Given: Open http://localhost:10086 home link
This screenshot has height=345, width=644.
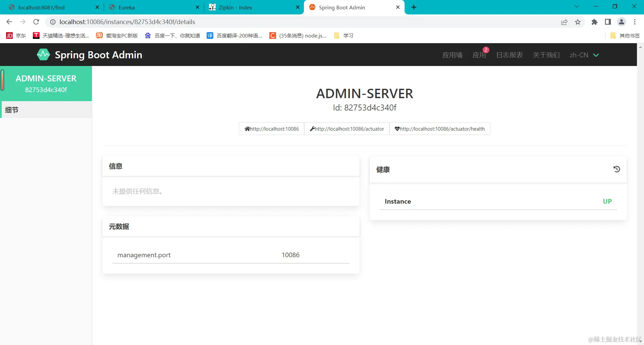Looking at the screenshot, I should pyautogui.click(x=271, y=129).
